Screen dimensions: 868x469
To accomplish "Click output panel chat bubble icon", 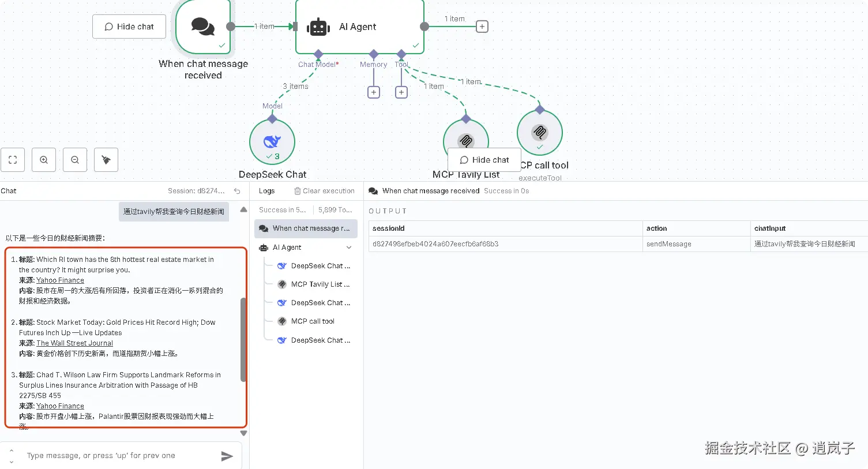I will (x=373, y=191).
